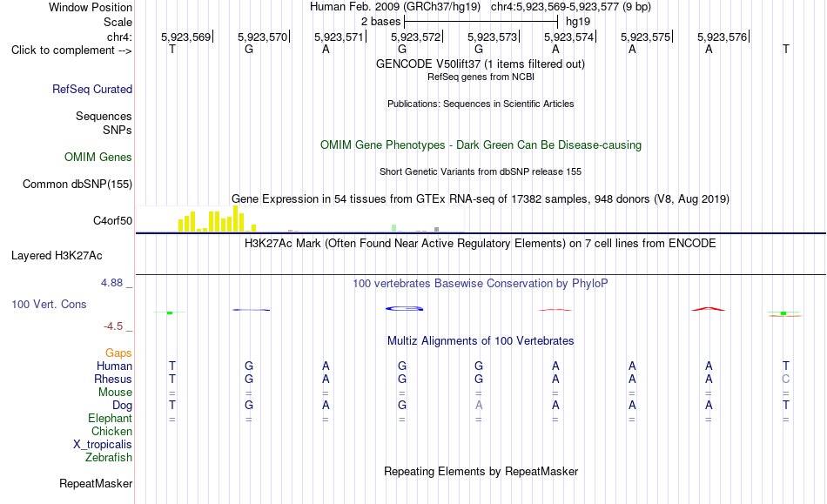Click the Rhesus alignment row label
The height and width of the screenshot is (504, 827).
point(113,379)
